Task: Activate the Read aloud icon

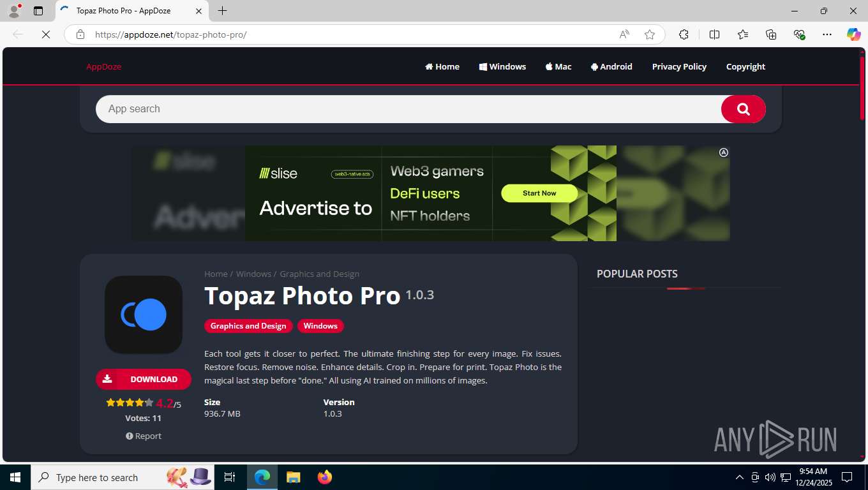Action: point(624,34)
